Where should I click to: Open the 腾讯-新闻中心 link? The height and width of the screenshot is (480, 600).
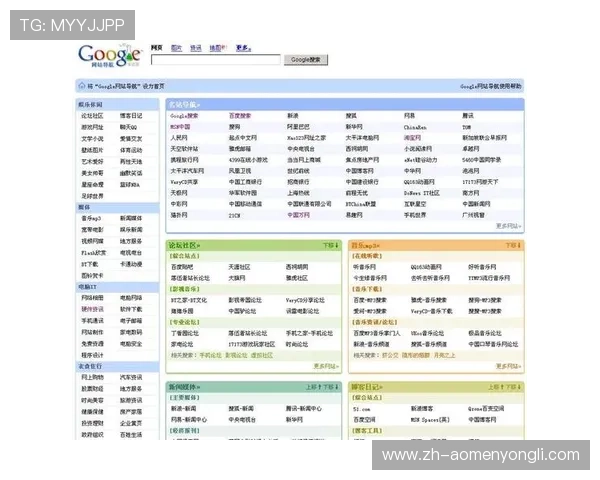[304, 409]
